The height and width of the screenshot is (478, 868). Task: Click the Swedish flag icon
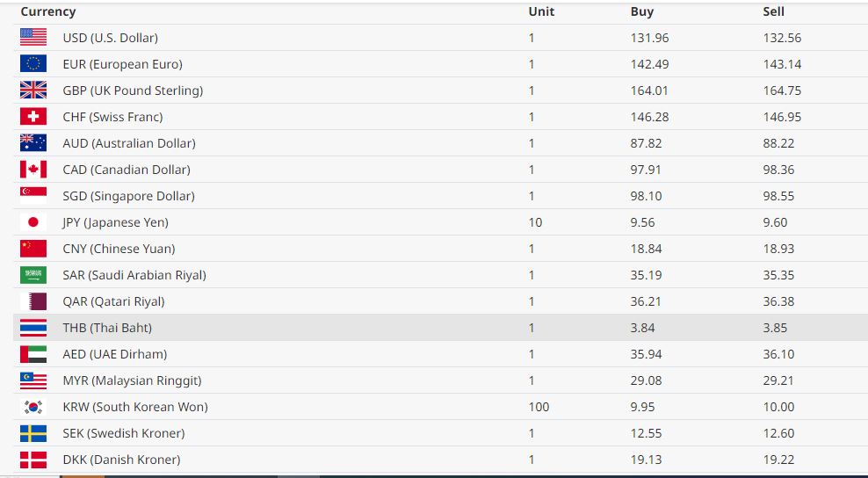coord(33,433)
